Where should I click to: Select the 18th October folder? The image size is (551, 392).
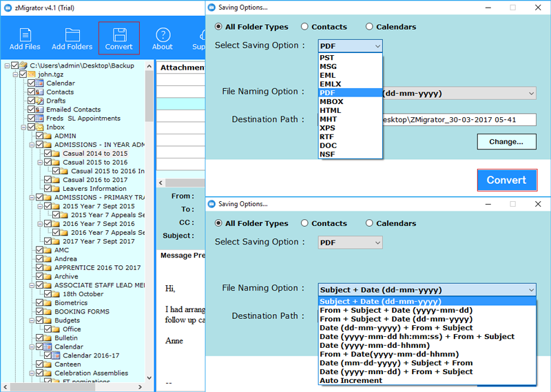coord(83,294)
